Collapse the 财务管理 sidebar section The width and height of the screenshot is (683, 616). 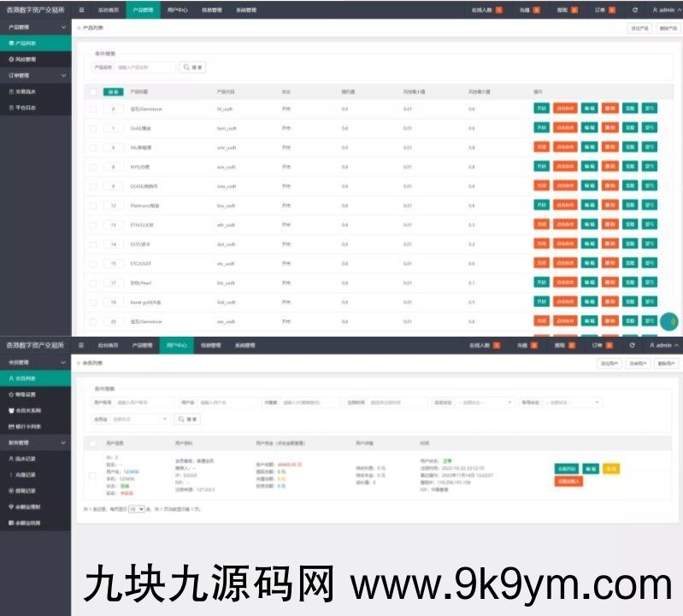click(62, 443)
